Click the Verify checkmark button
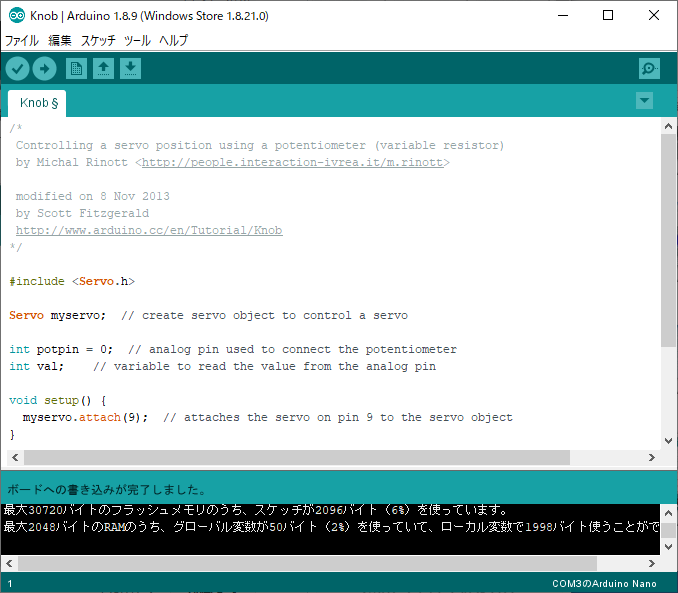Screen dimensions: 678x593 click(x=17, y=68)
